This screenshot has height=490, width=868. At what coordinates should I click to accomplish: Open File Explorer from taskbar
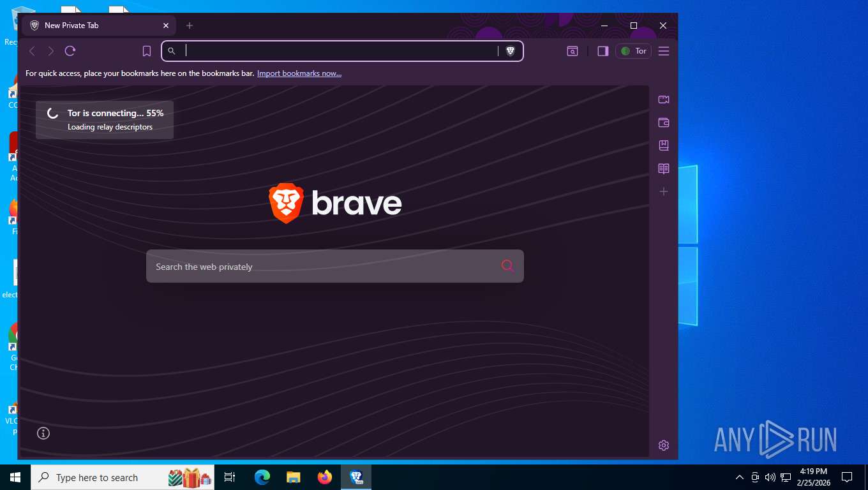click(293, 477)
